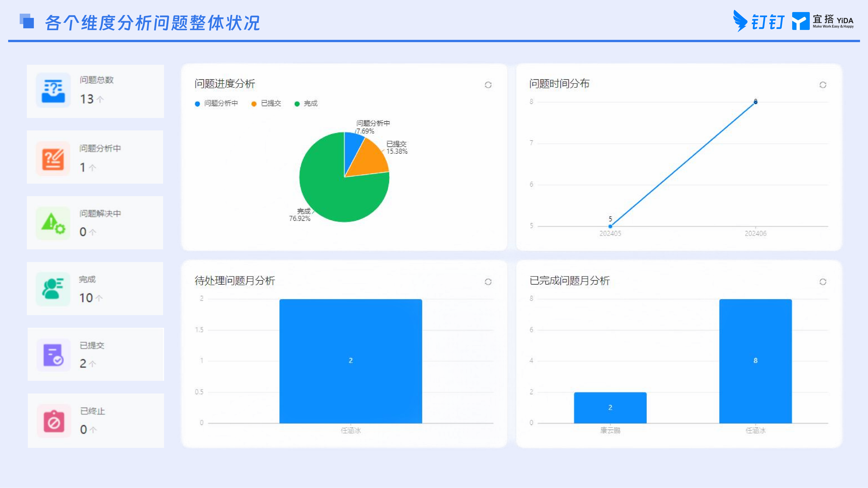Refresh the 问题时间分布 chart
This screenshot has width=868, height=488.
tap(823, 85)
